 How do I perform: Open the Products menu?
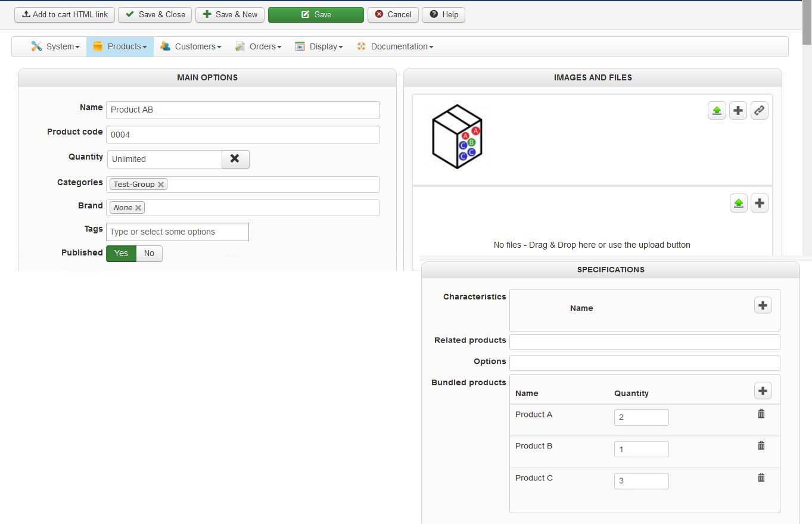(x=120, y=46)
